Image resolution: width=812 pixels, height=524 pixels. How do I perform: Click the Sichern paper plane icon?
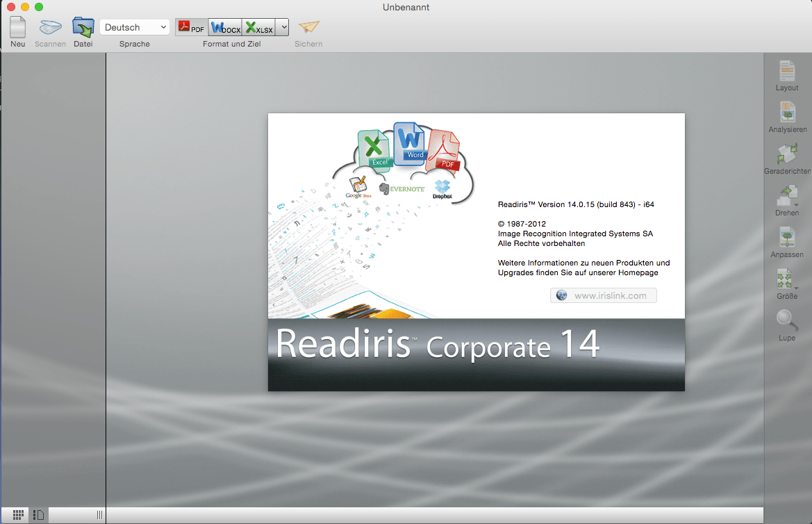[309, 27]
